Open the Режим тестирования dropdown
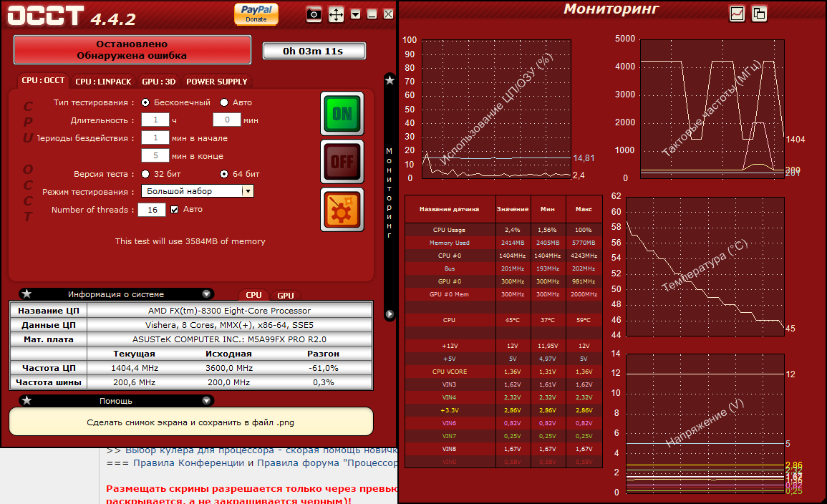This screenshot has width=827, height=504. tap(197, 191)
